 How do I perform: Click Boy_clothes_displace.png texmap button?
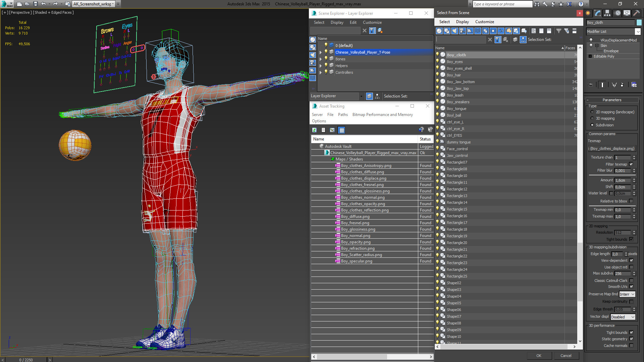pos(612,148)
